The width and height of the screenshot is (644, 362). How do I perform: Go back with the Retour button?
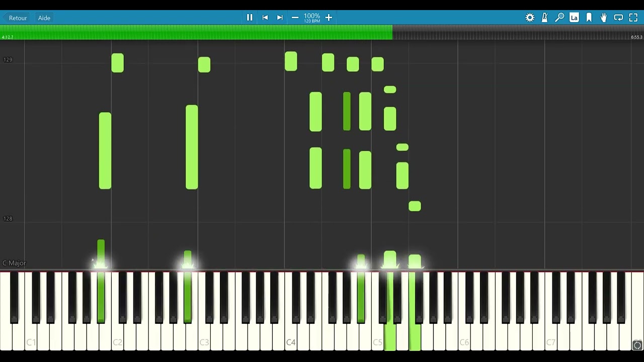click(15, 18)
